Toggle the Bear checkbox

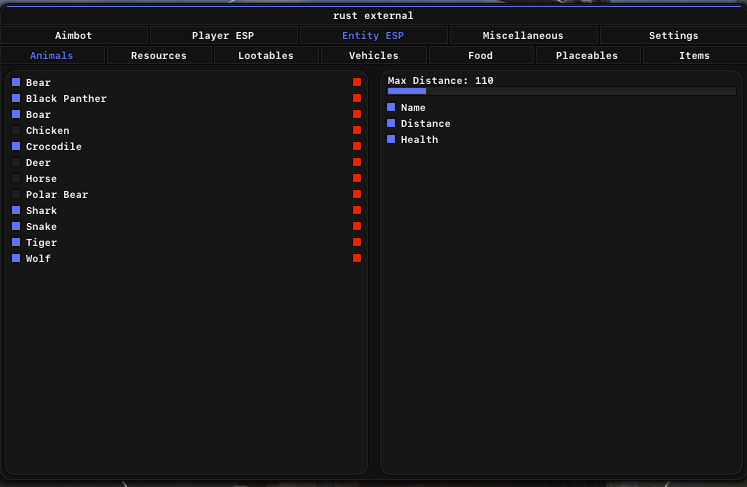click(16, 82)
